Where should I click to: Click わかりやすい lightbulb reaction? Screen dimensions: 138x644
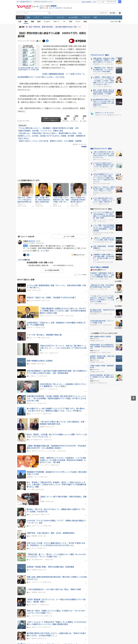[x=74, y=118]
